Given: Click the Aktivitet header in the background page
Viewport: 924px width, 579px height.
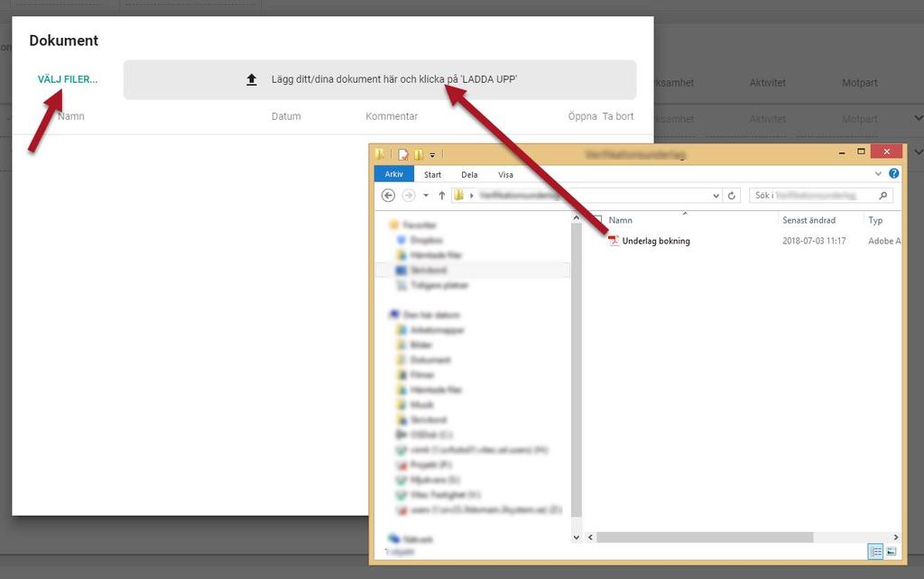Looking at the screenshot, I should tap(767, 83).
